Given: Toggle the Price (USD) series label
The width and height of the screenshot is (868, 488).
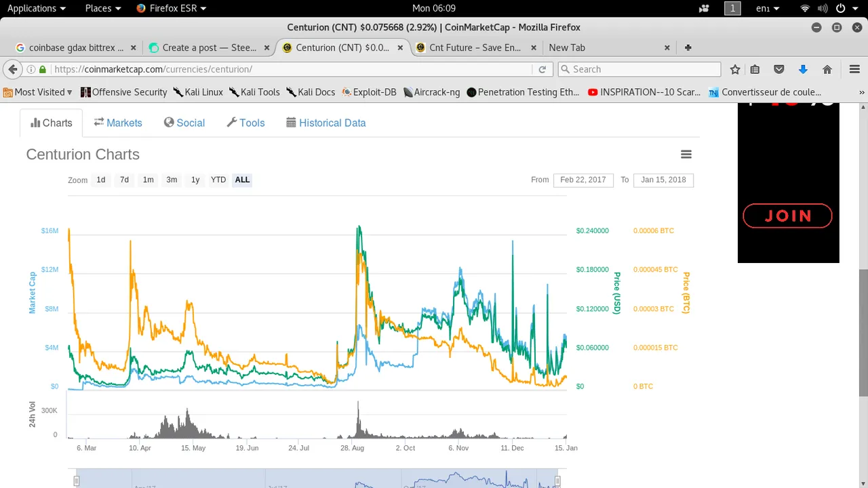Looking at the screenshot, I should pyautogui.click(x=616, y=293).
